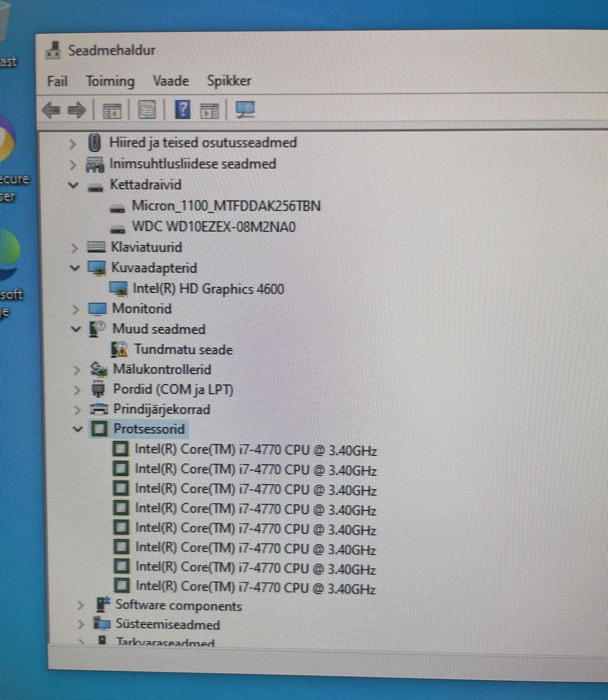Click the show/hide console tree toolbar icon
608x700 pixels.
pyautogui.click(x=112, y=111)
